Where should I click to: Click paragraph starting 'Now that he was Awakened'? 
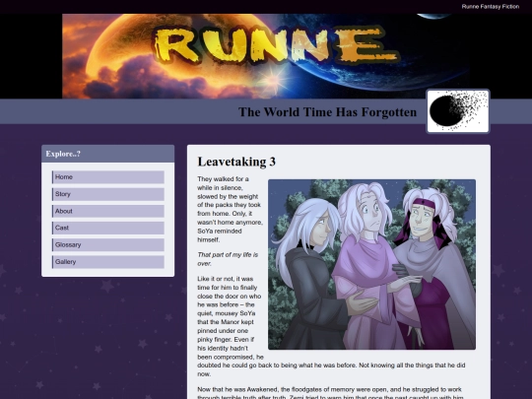pos(331,393)
